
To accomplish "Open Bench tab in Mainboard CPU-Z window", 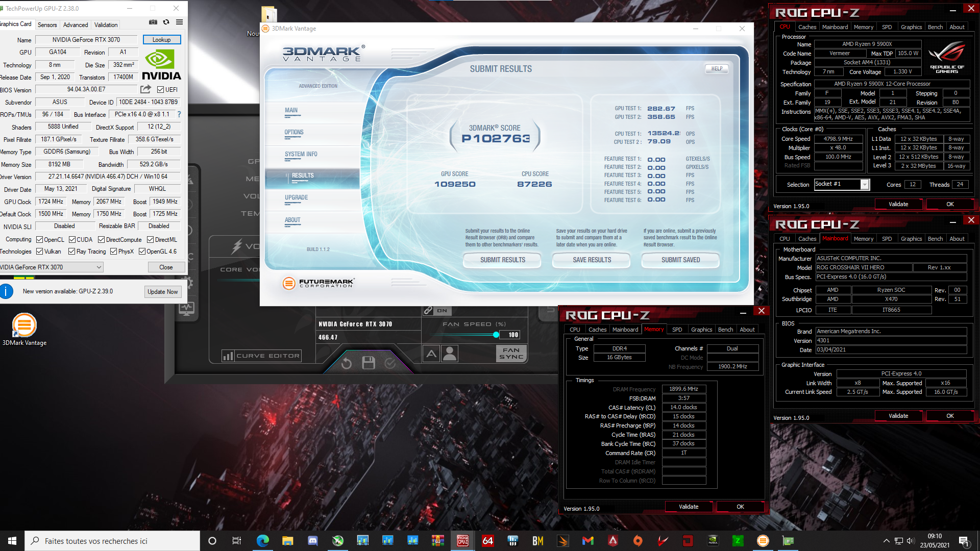I will click(x=935, y=239).
